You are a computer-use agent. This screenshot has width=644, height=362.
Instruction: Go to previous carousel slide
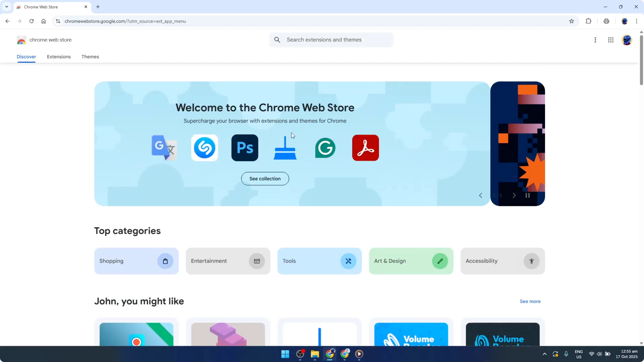coord(481,196)
